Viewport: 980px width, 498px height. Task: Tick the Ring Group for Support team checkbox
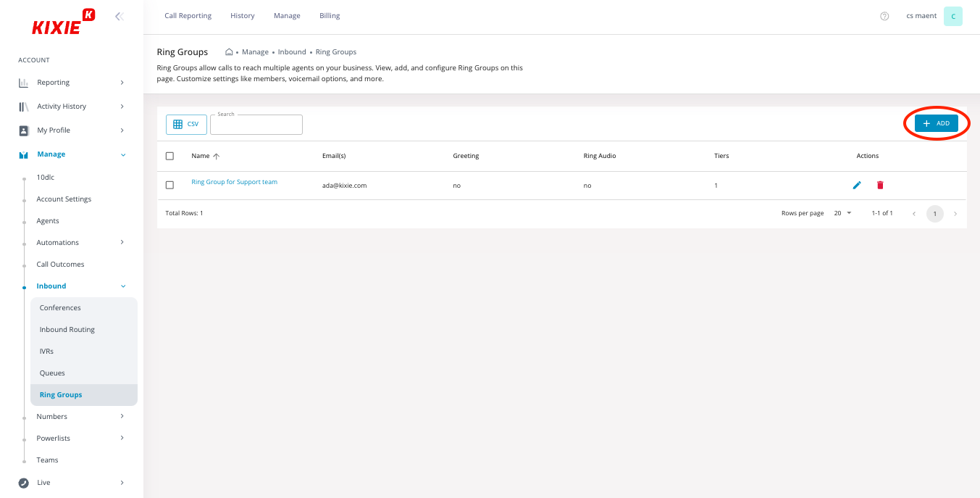[169, 185]
